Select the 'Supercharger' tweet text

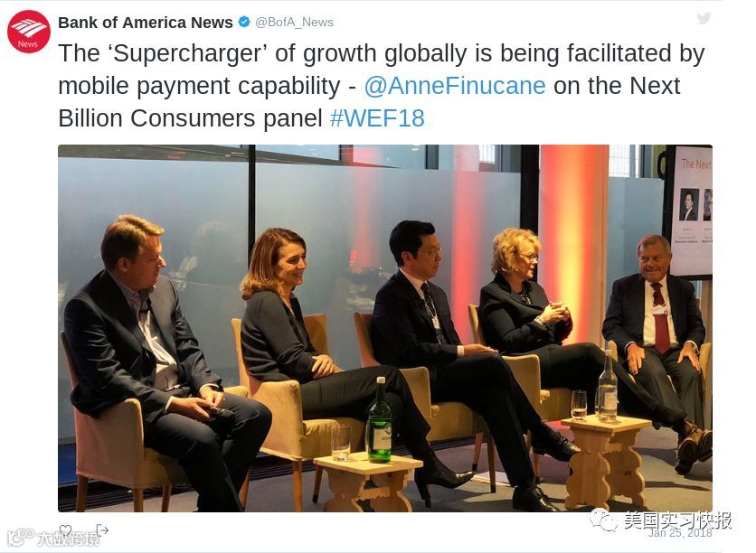(x=382, y=86)
